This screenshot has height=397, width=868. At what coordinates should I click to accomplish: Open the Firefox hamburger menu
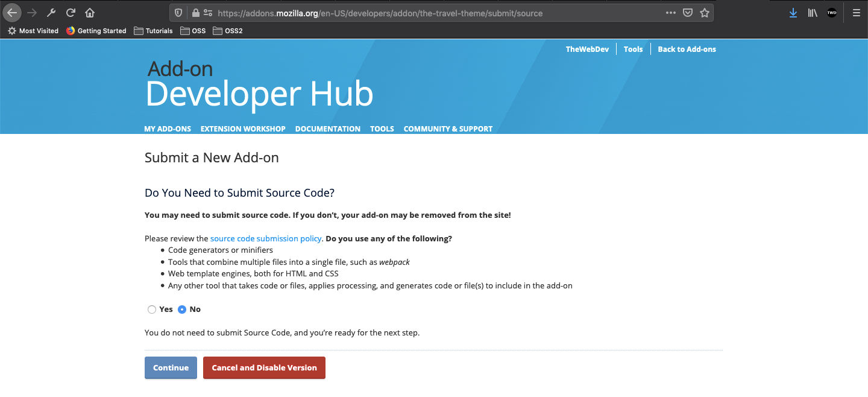856,13
